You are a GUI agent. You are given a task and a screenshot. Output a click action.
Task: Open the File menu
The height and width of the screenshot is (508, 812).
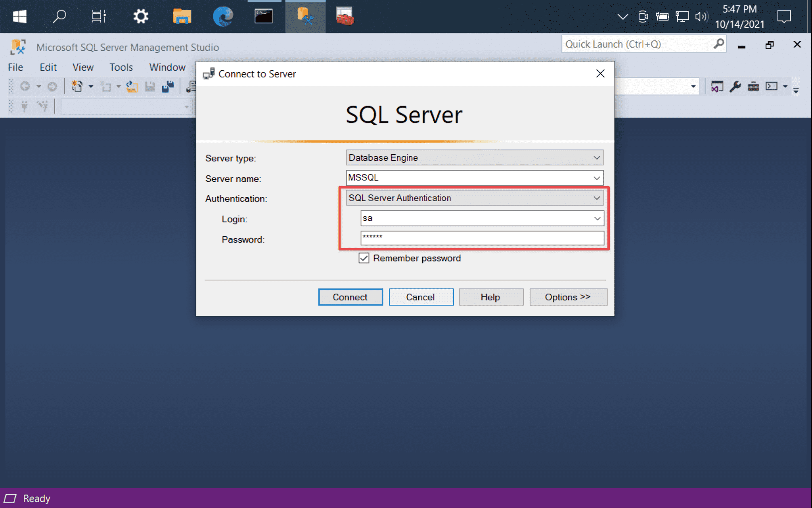pyautogui.click(x=14, y=66)
